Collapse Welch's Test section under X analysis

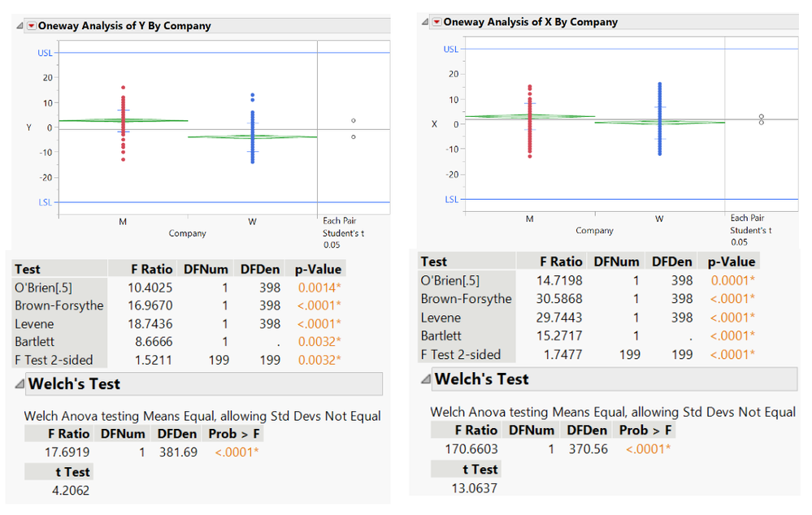click(x=425, y=379)
